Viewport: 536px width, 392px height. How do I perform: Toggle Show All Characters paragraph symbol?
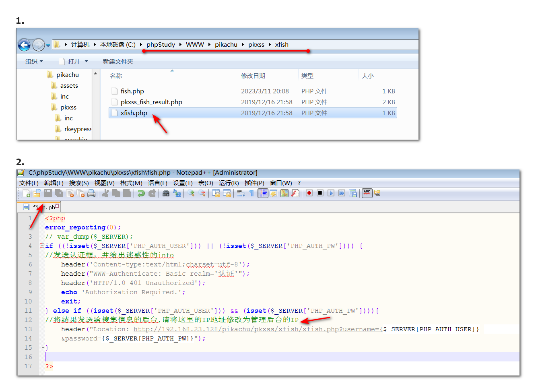252,194
